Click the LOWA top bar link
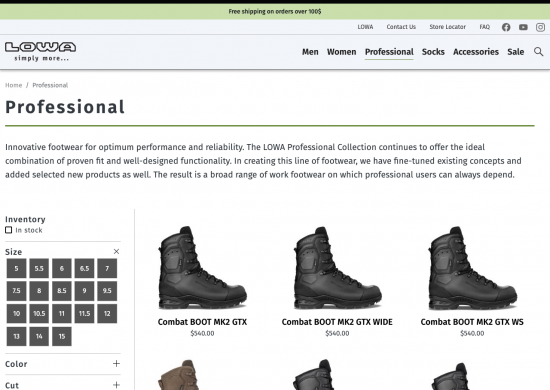Screen dimensions: 550x390 coord(365,27)
